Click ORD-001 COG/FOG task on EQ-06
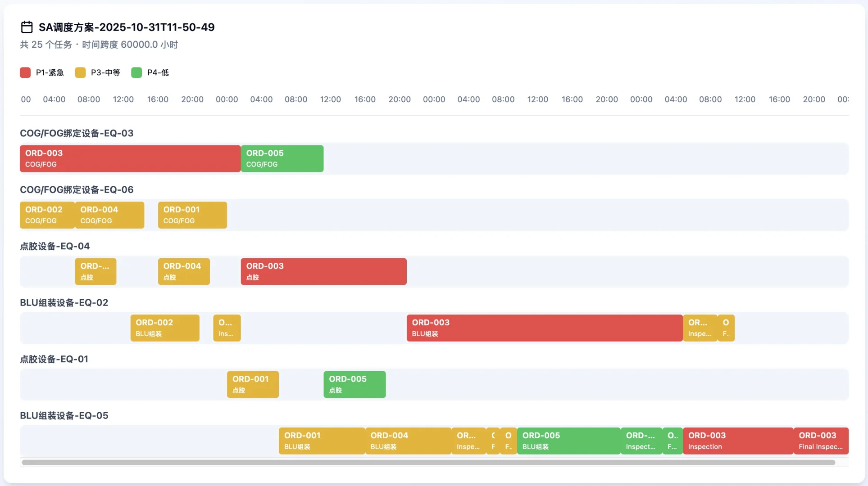 click(x=192, y=215)
